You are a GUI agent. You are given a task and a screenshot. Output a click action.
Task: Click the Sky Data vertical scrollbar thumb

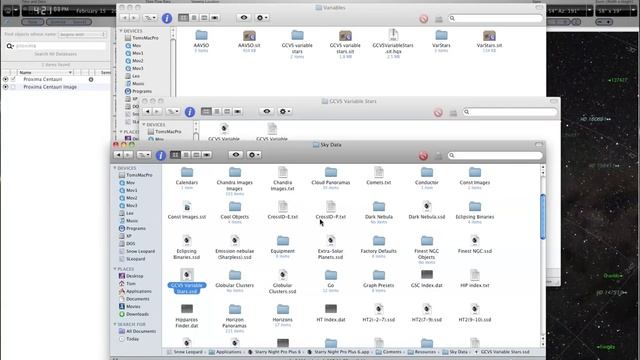point(543,217)
